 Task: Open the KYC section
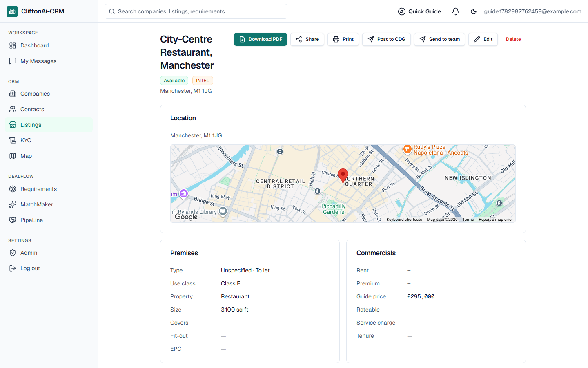pos(49,140)
